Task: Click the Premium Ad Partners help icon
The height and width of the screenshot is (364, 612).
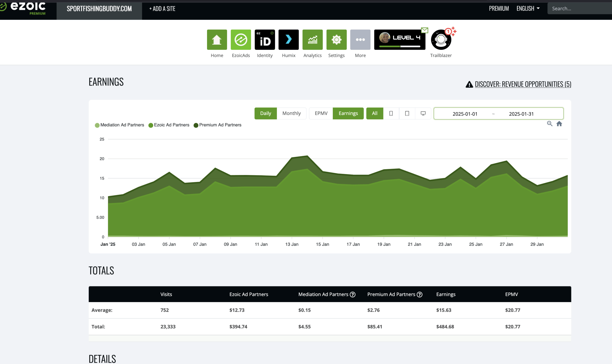Action: 420,294
